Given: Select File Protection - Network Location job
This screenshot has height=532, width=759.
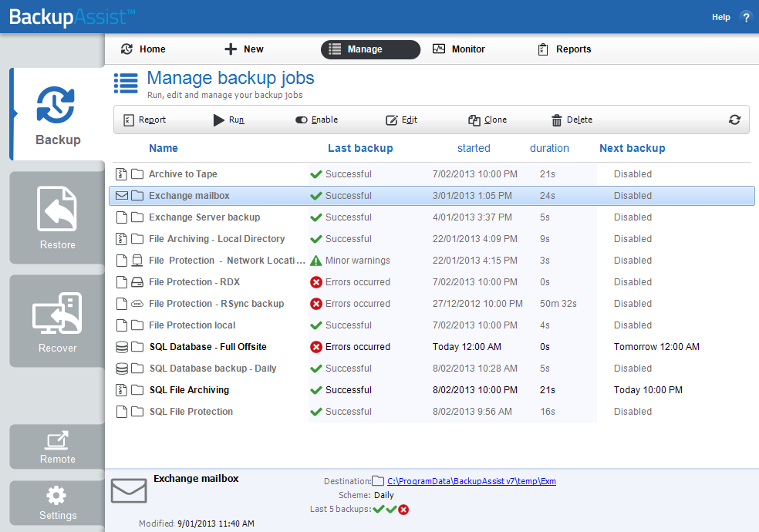Looking at the screenshot, I should click(432, 261).
